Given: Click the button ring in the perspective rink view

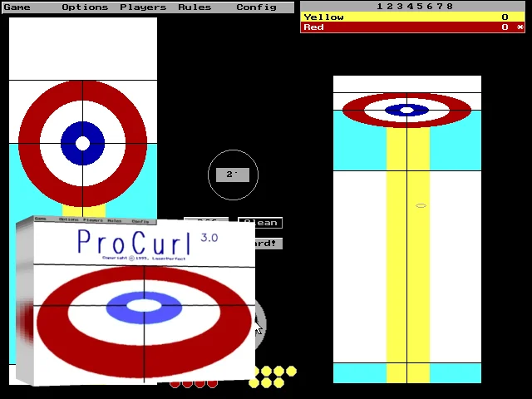Looking at the screenshot, I should click(406, 111).
